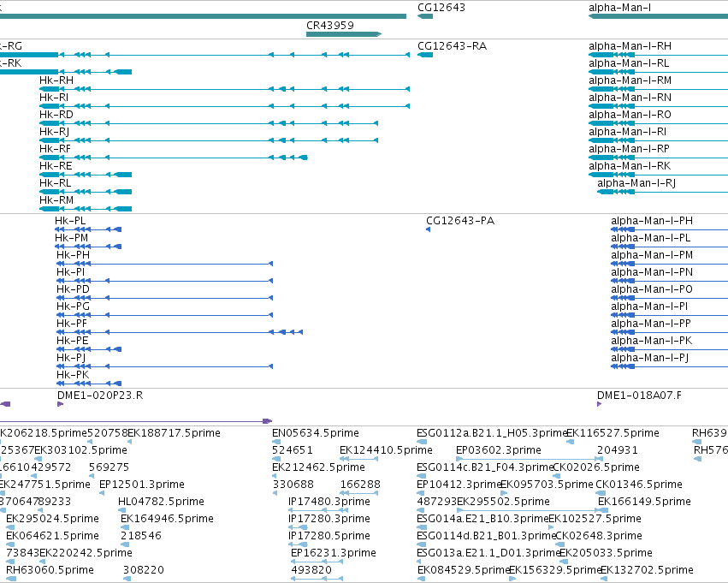Viewport: 728px width, 583px height.
Task: Click the EK164946.5prime EST label
Action: tap(167, 519)
